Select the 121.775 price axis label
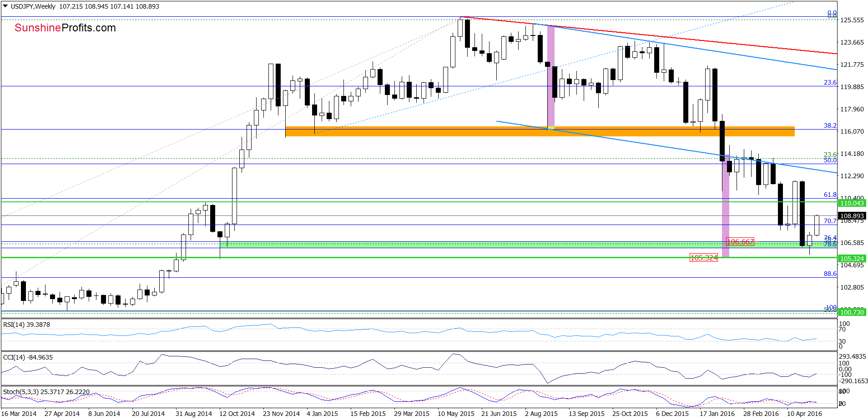Viewport: 868px width, 420px height. click(x=852, y=65)
